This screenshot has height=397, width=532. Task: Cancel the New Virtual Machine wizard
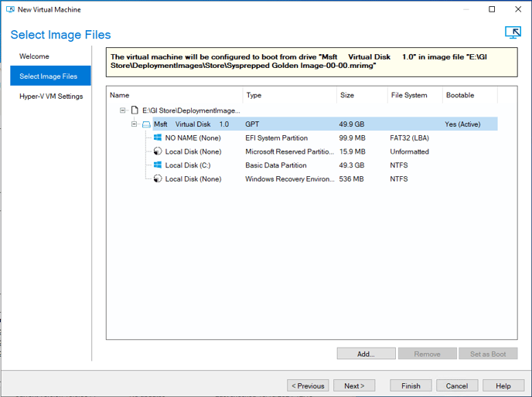coord(457,385)
